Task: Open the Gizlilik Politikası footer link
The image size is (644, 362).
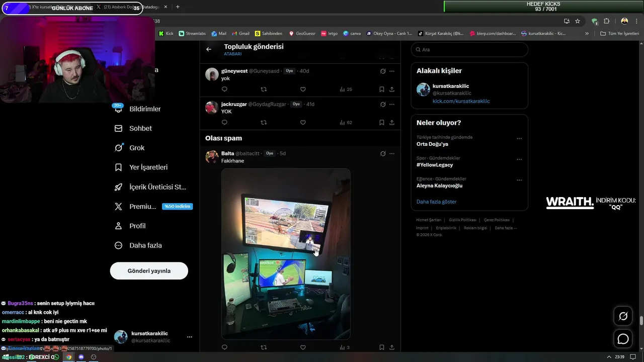Action: pyautogui.click(x=462, y=220)
